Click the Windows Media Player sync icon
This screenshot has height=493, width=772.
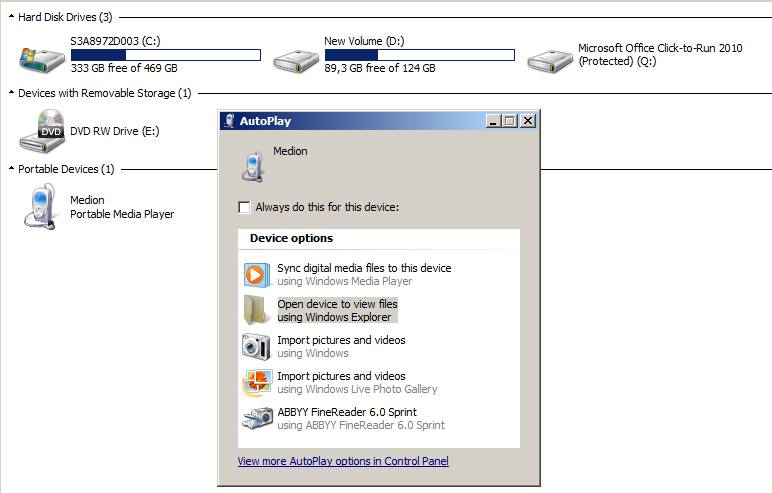tap(257, 275)
